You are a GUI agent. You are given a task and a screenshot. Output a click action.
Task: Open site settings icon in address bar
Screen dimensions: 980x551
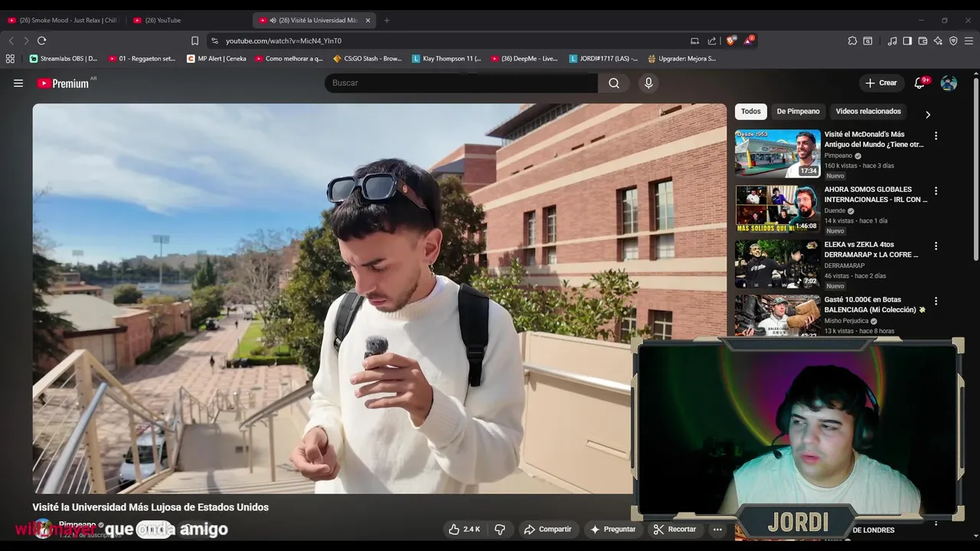pyautogui.click(x=214, y=41)
